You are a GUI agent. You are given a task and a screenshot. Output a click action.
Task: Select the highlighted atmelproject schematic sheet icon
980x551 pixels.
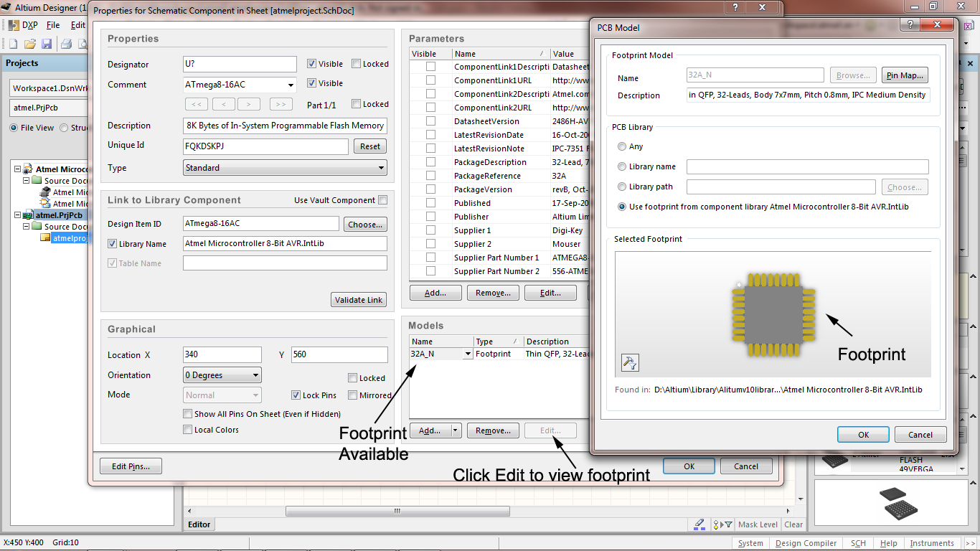pyautogui.click(x=45, y=238)
